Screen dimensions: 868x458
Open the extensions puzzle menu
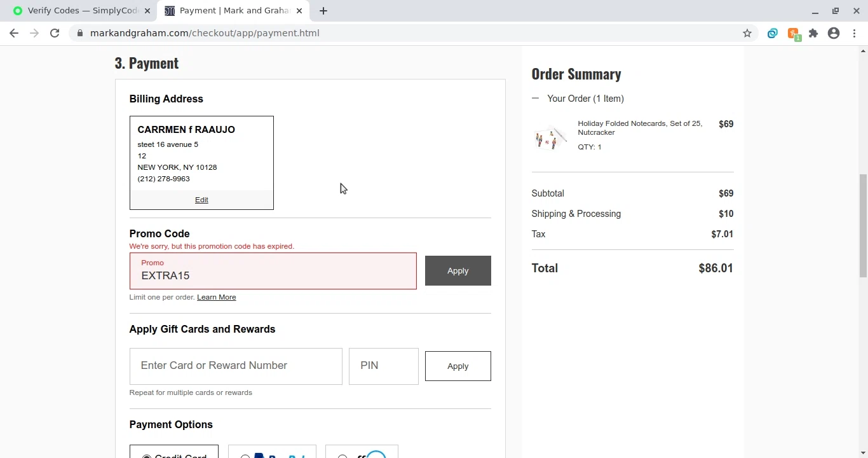point(813,33)
